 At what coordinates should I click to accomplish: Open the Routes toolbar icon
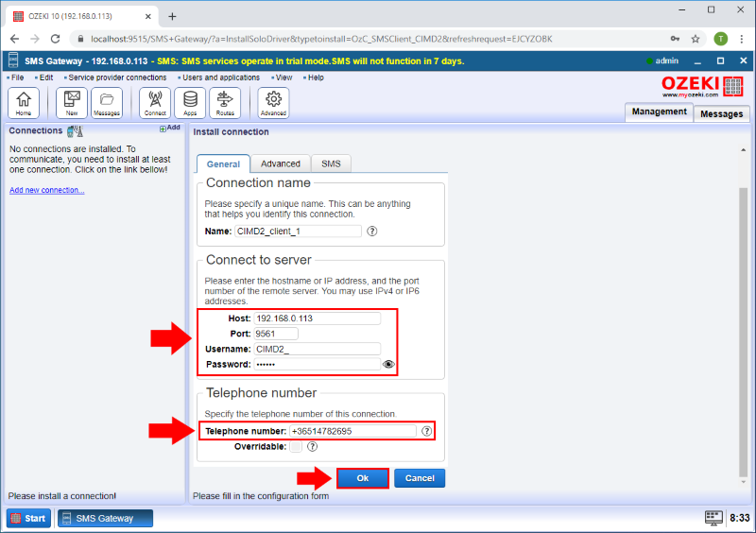point(225,103)
